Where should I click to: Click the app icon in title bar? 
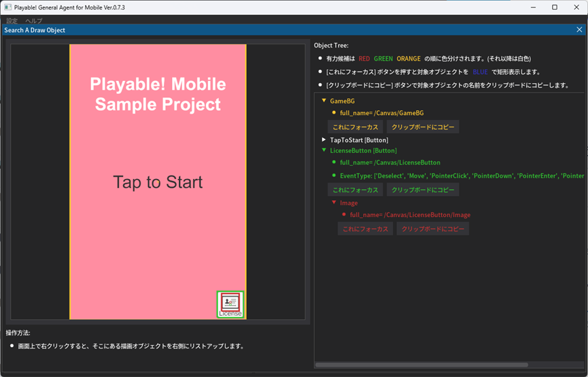pyautogui.click(x=7, y=7)
